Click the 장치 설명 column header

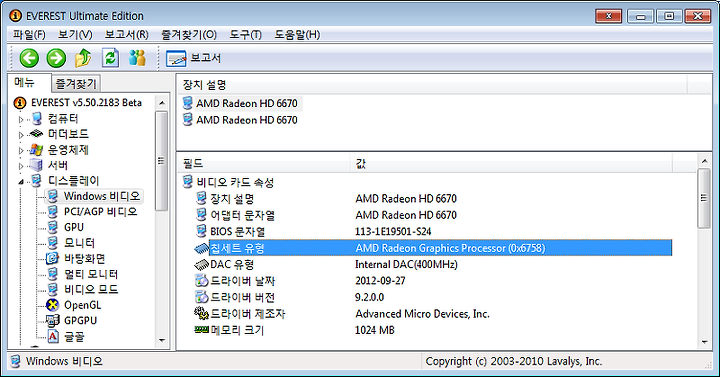coord(432,85)
